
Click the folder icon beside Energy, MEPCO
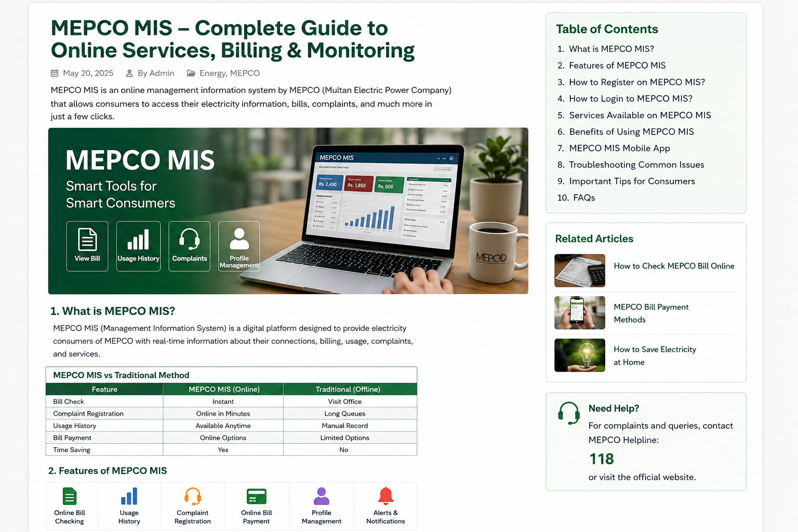[191, 73]
